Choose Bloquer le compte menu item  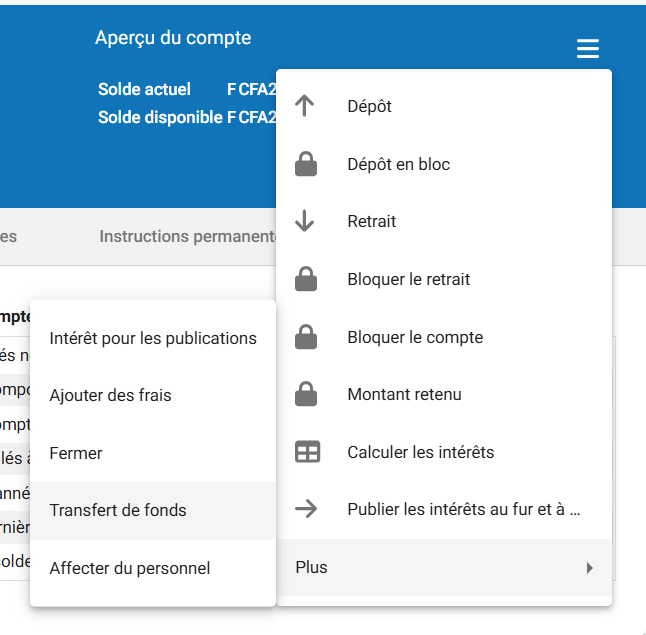point(415,337)
